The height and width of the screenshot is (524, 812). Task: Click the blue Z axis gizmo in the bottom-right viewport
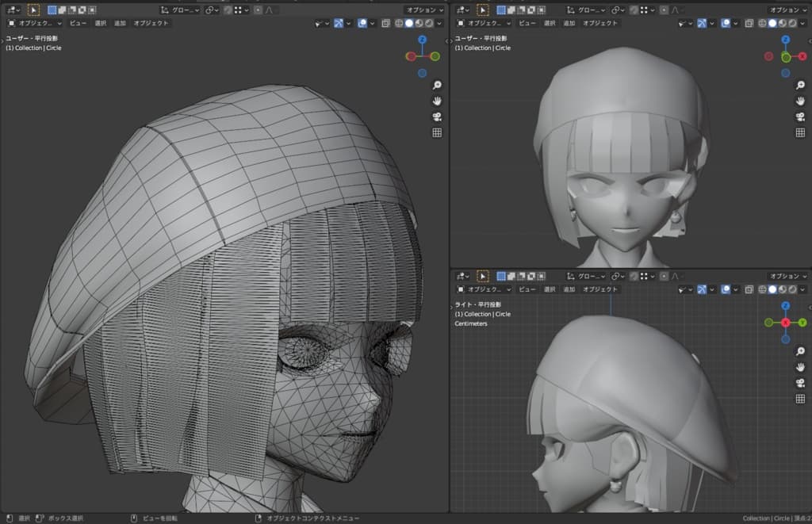(x=785, y=306)
